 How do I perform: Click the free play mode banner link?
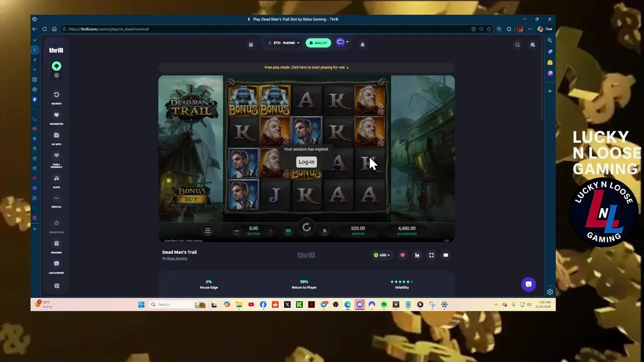(306, 67)
